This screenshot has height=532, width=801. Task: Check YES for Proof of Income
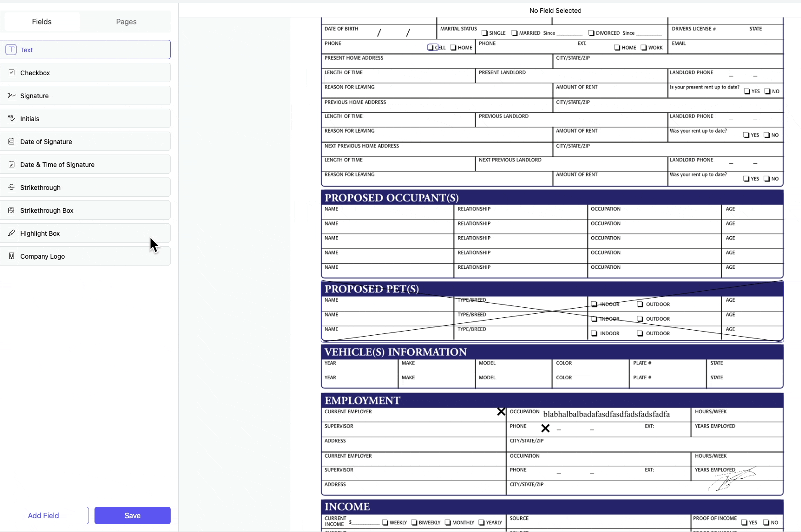(744, 522)
